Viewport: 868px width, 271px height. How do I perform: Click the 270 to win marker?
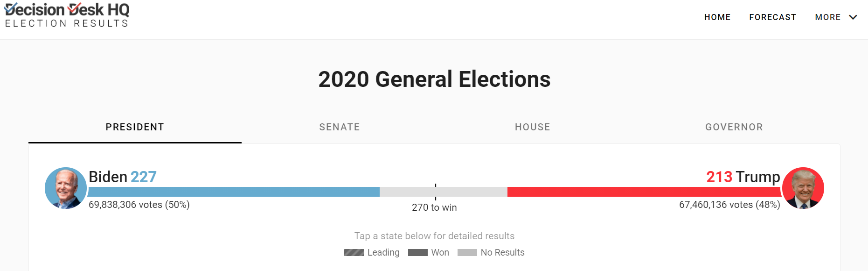[x=434, y=207]
